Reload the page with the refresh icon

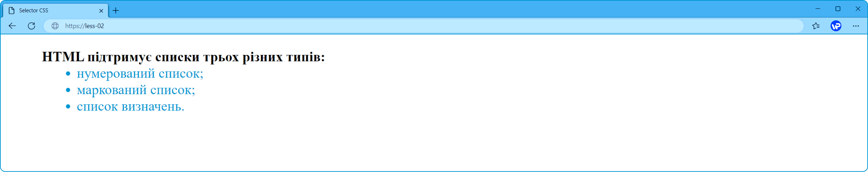[31, 26]
